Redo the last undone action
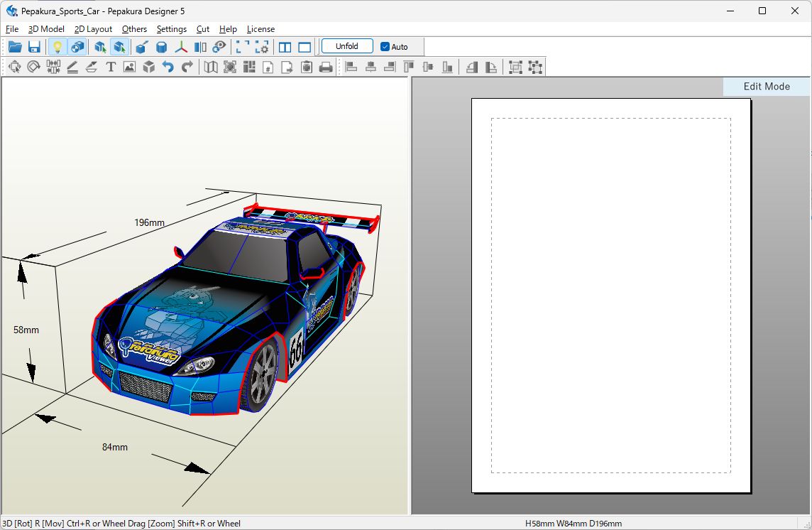Screen dimensions: 812x530 point(186,67)
